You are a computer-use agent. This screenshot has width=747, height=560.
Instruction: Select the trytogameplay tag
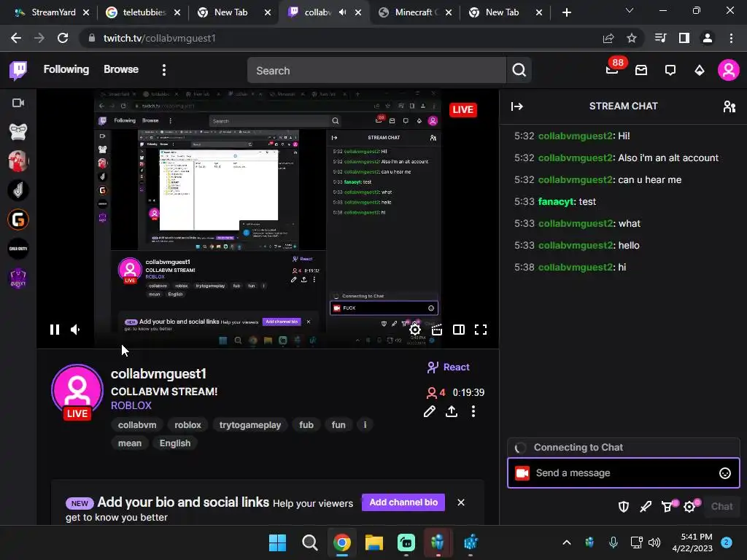[x=250, y=425]
